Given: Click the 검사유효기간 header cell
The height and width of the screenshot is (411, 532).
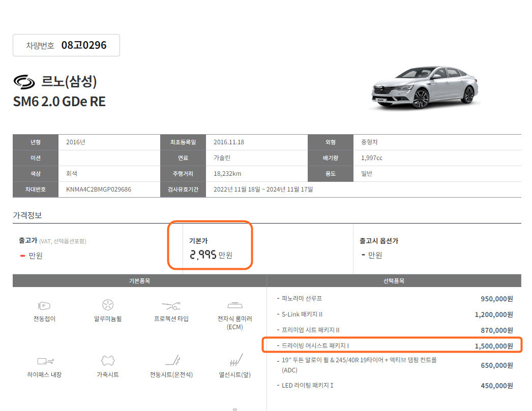Looking at the screenshot, I should [x=183, y=189].
